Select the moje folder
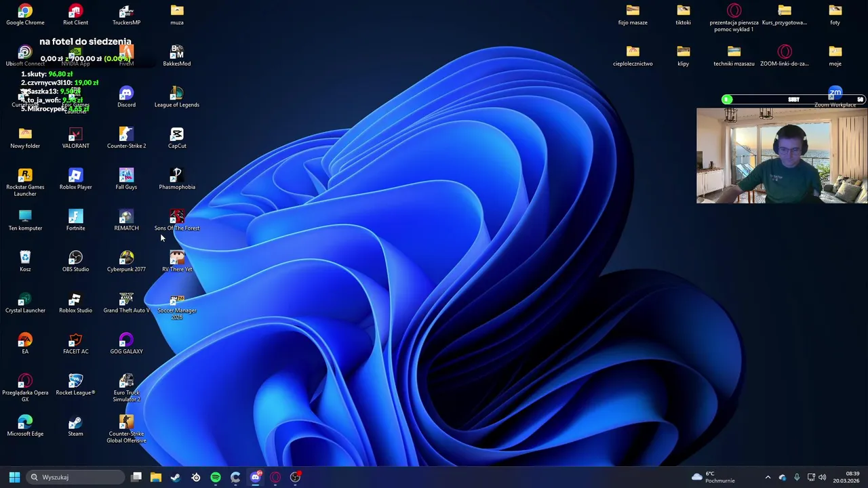868x488 pixels. [835, 56]
